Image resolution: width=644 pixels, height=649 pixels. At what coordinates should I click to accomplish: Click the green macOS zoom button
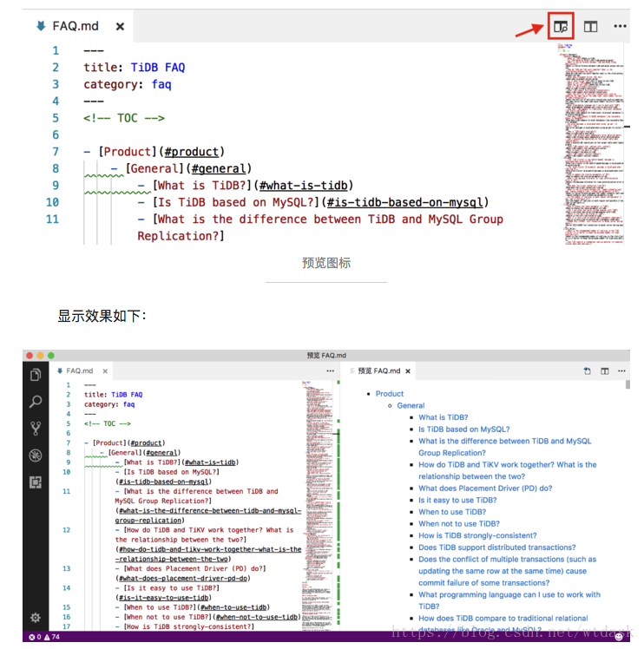(x=51, y=356)
